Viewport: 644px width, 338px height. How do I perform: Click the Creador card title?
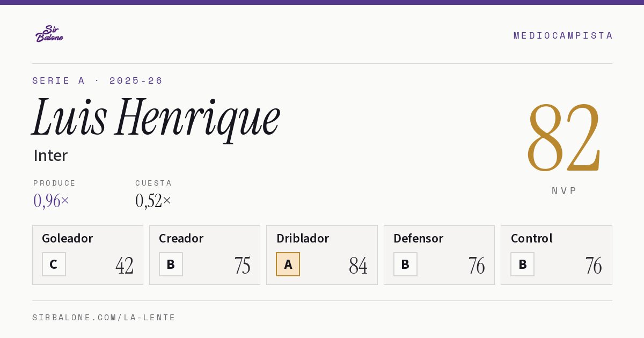181,238
